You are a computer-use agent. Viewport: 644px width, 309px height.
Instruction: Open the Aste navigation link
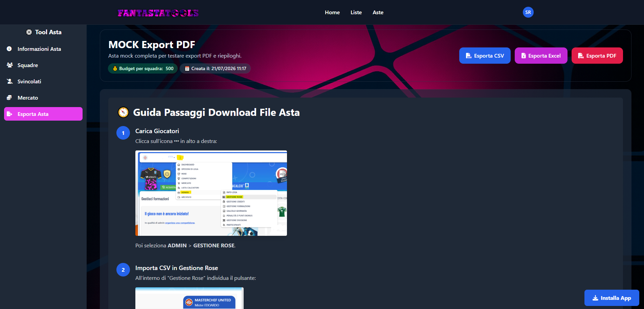pos(378,13)
